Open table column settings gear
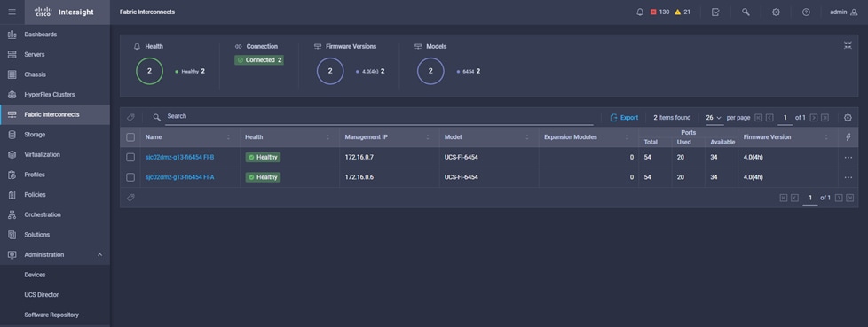The image size is (868, 327). 848,118
